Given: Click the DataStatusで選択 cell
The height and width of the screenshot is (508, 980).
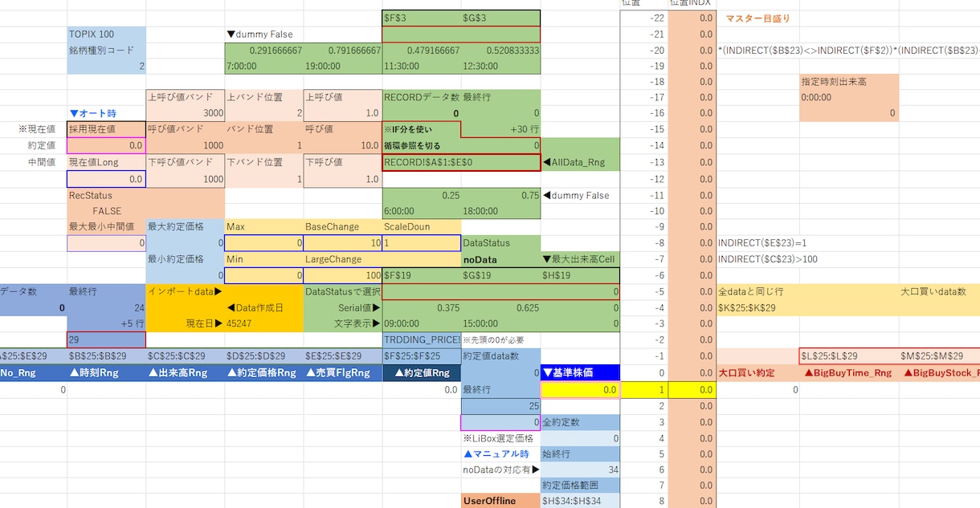Looking at the screenshot, I should point(342,292).
